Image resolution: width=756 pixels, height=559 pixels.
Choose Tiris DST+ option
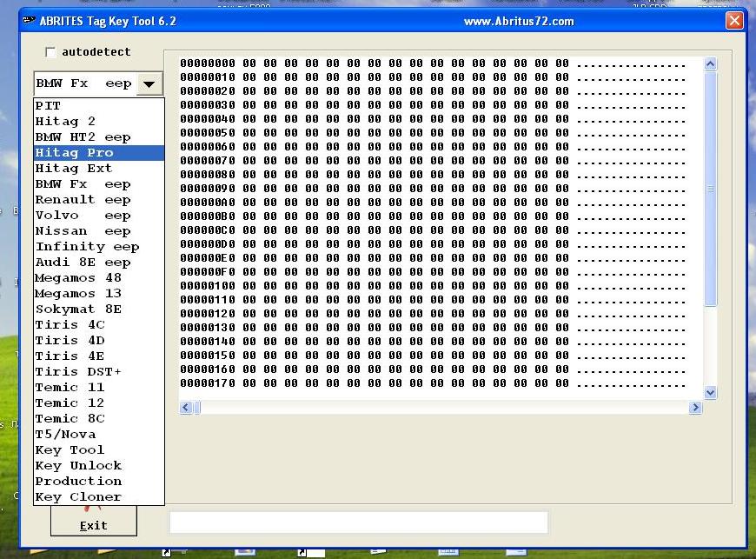(x=99, y=372)
